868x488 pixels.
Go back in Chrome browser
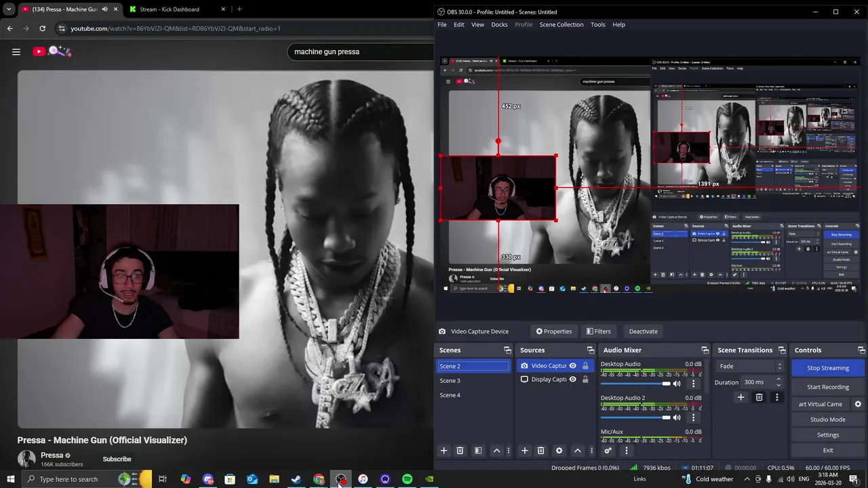click(x=9, y=28)
